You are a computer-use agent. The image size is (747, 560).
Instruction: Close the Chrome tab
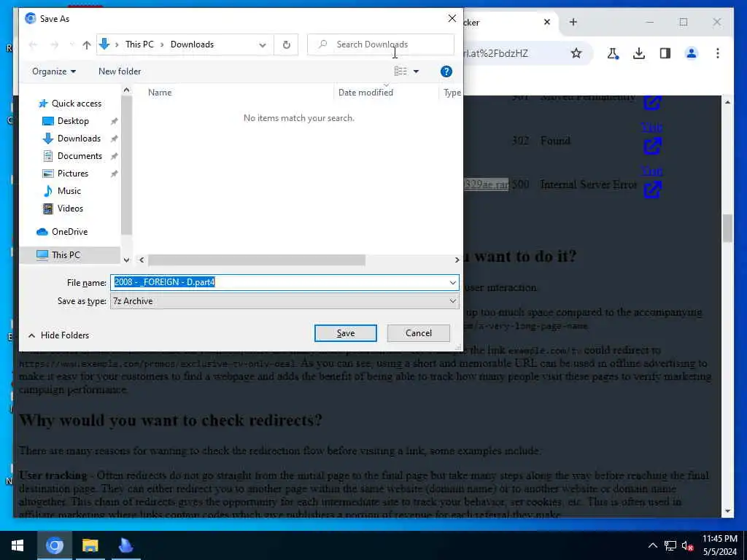pyautogui.click(x=547, y=22)
